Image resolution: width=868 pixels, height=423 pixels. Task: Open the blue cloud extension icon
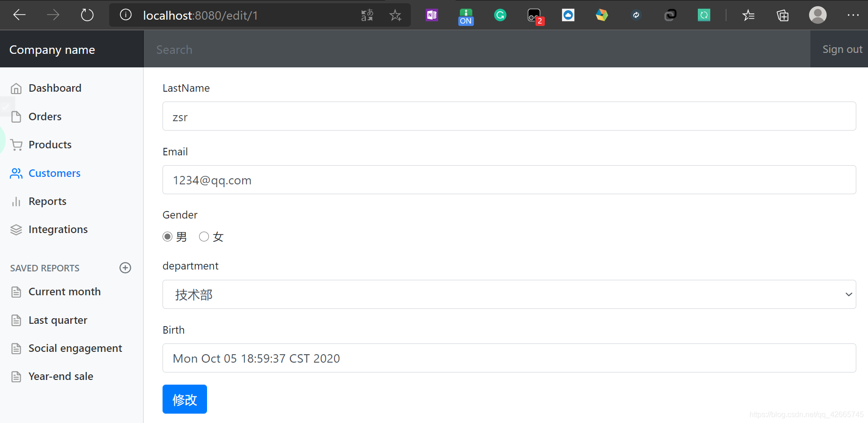pos(568,15)
